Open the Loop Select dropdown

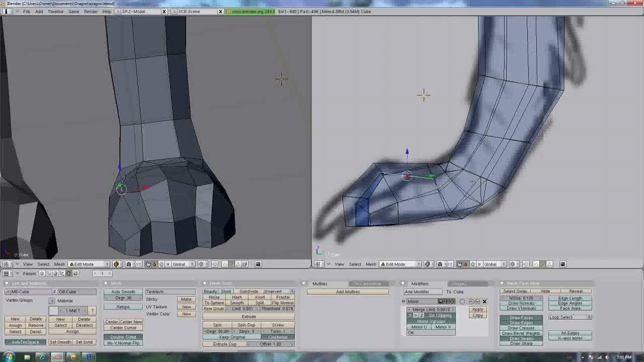click(570, 317)
